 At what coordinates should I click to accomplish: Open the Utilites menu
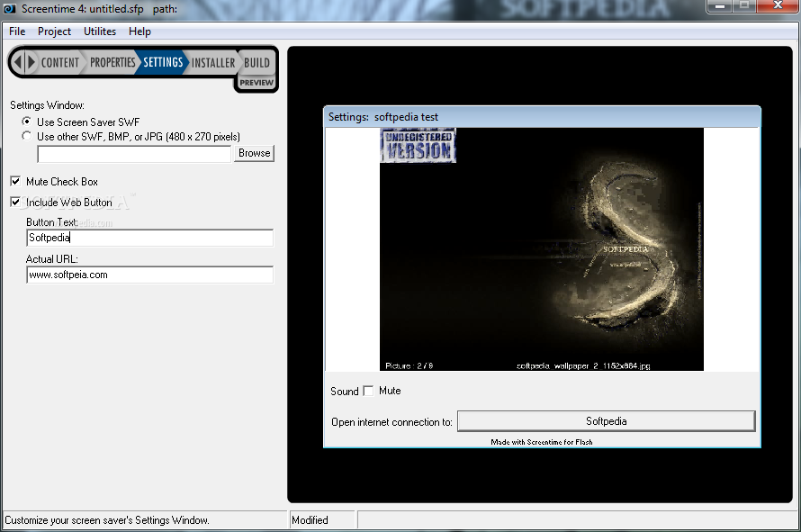tap(100, 32)
